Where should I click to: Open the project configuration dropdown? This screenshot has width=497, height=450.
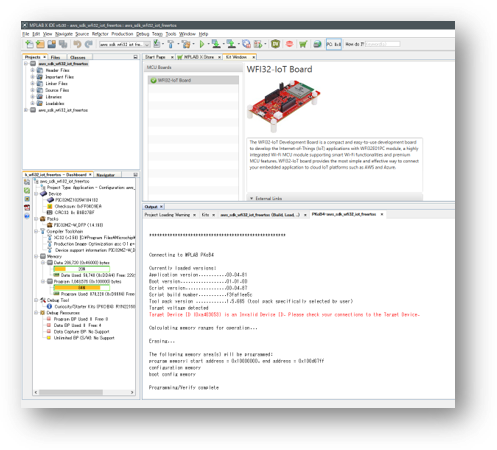click(x=125, y=44)
